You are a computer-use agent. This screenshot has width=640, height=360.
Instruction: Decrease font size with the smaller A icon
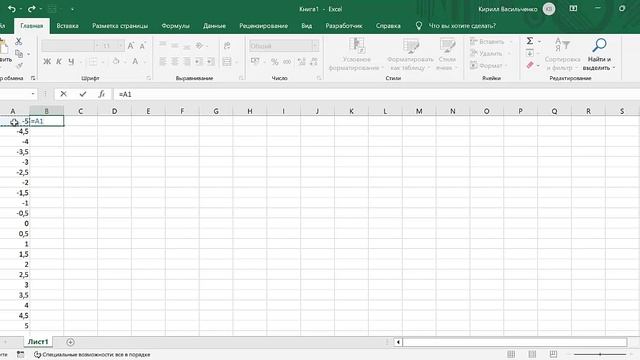coord(142,46)
